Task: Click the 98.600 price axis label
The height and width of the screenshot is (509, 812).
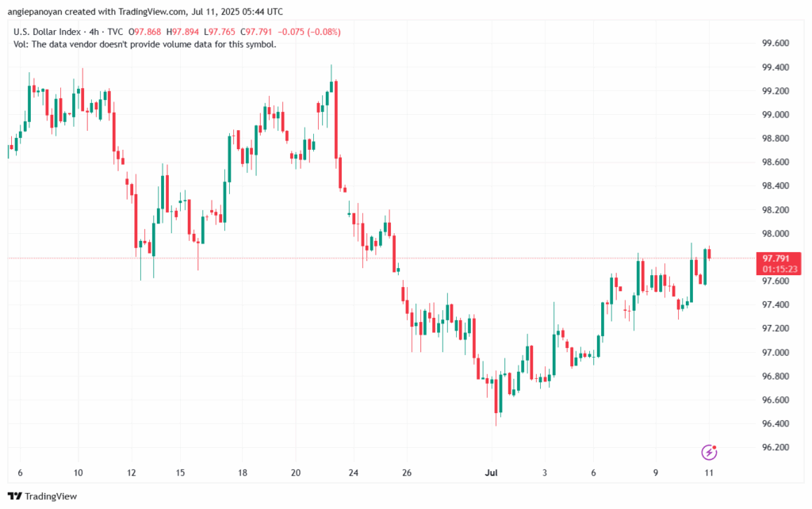Action: pyautogui.click(x=776, y=162)
